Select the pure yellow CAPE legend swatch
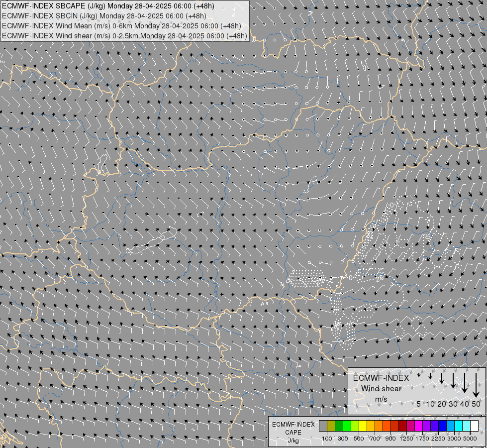This screenshot has width=487, height=448. click(x=363, y=426)
